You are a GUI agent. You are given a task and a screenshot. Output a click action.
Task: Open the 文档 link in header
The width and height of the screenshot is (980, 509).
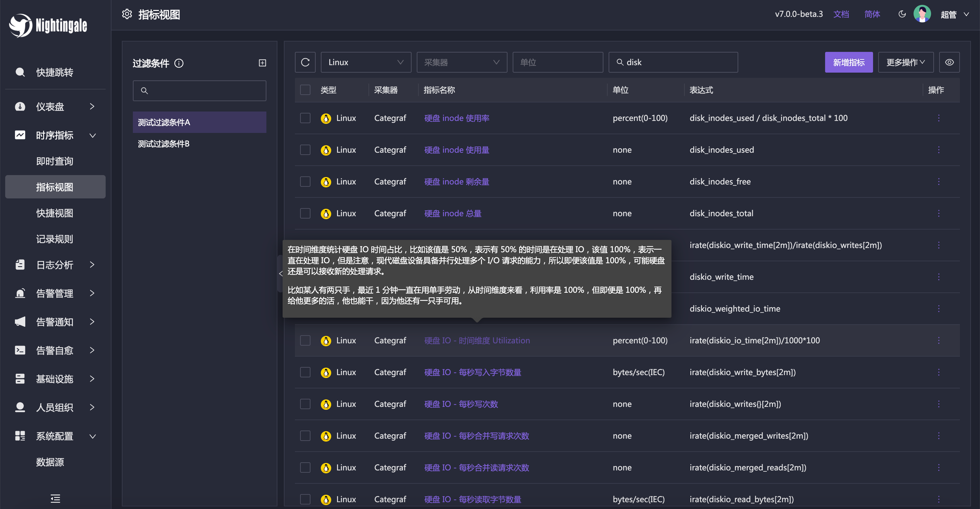point(841,15)
